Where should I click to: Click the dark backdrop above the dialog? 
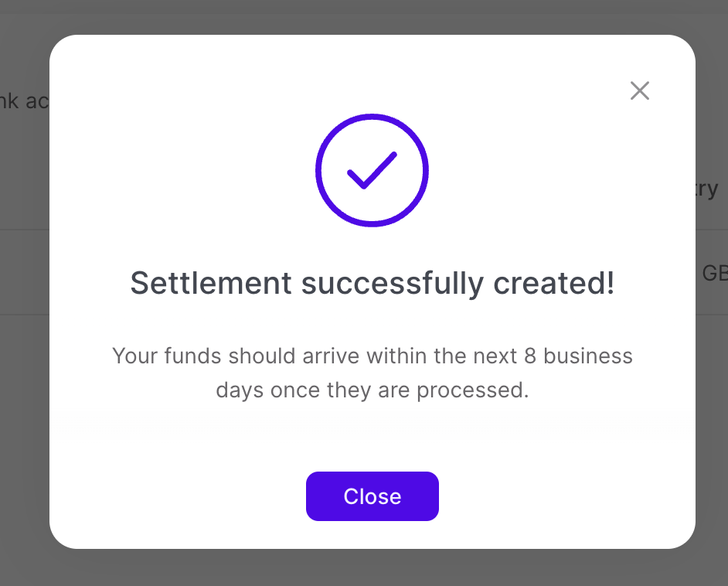pos(372,17)
